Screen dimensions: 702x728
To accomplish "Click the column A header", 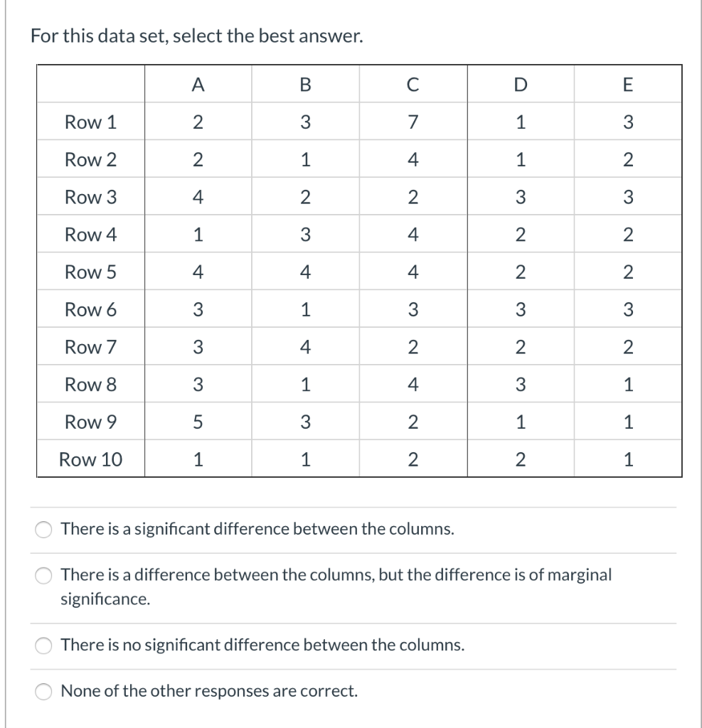I will coord(198,84).
